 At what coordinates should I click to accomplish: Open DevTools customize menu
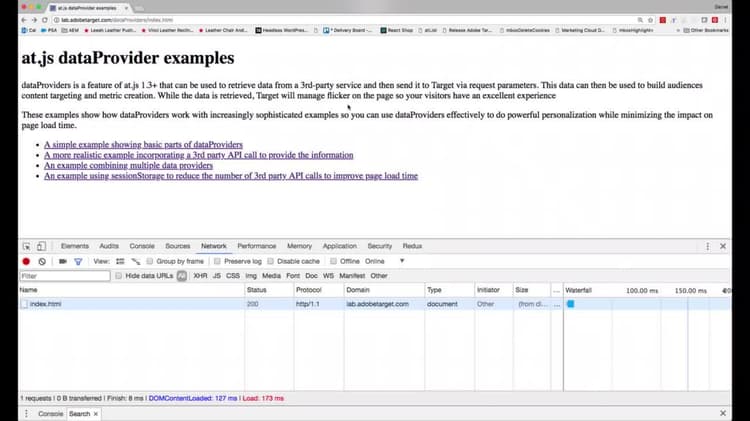707,246
